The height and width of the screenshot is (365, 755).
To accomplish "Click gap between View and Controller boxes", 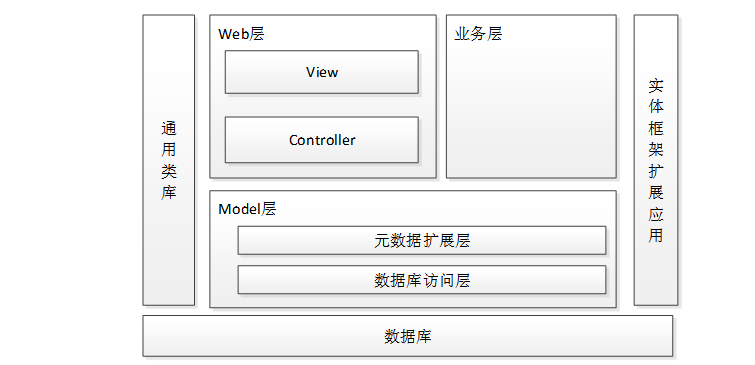I will point(322,105).
